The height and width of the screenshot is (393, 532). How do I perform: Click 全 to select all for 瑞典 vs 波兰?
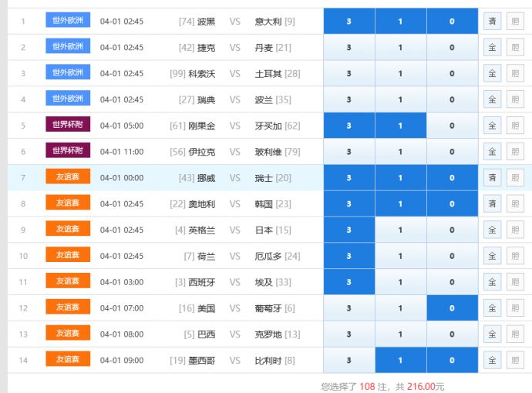click(x=492, y=100)
